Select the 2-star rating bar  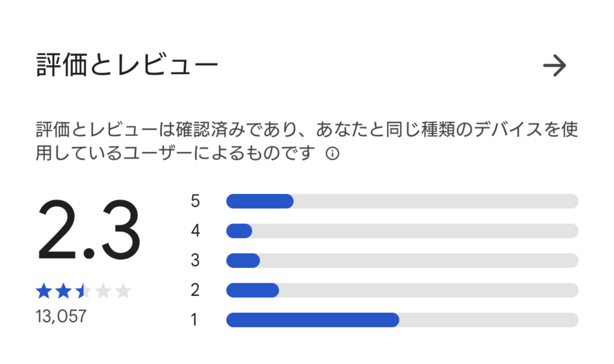pos(402,290)
